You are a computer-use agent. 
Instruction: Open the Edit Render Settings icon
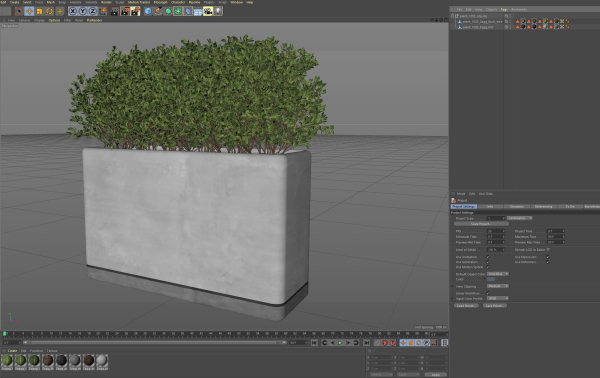tap(135, 11)
